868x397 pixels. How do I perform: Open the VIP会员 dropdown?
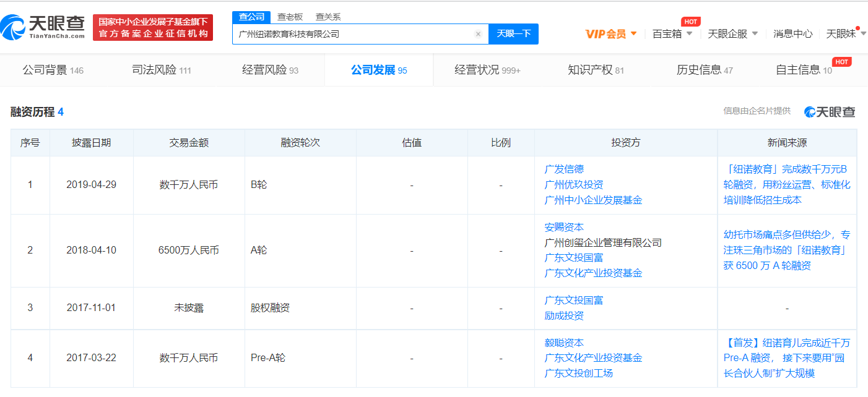[x=611, y=34]
